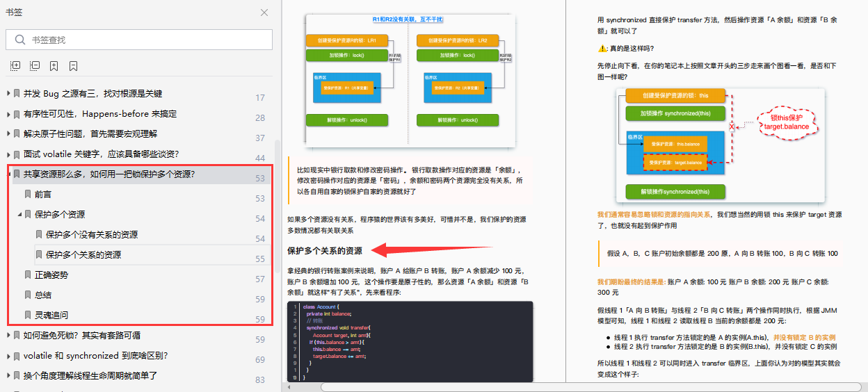868x392 pixels.
Task: Open bookmark 换个角度理解线程生命周期就简单了
Action: coord(90,375)
